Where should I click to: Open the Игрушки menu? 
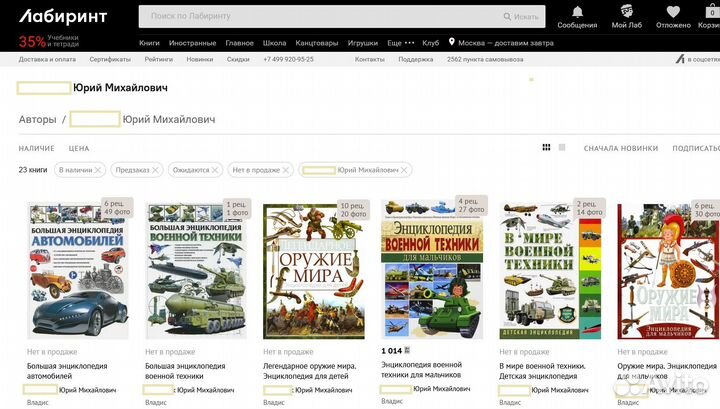tap(363, 43)
